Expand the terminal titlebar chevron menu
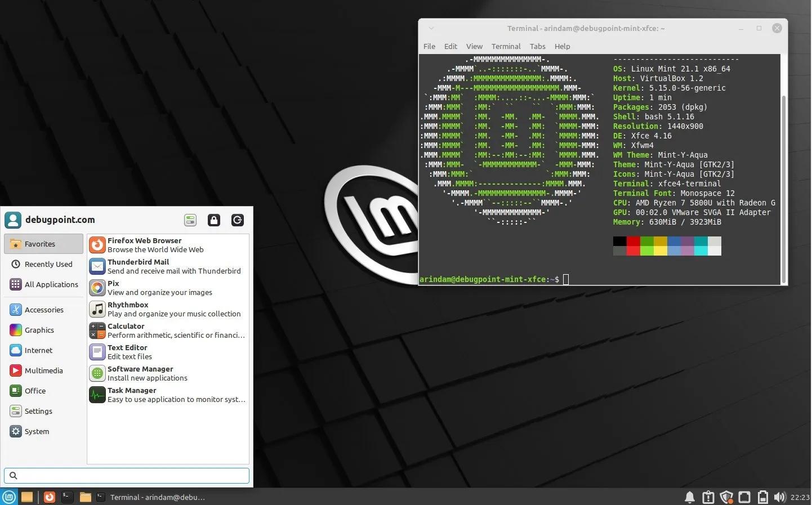 click(x=431, y=28)
